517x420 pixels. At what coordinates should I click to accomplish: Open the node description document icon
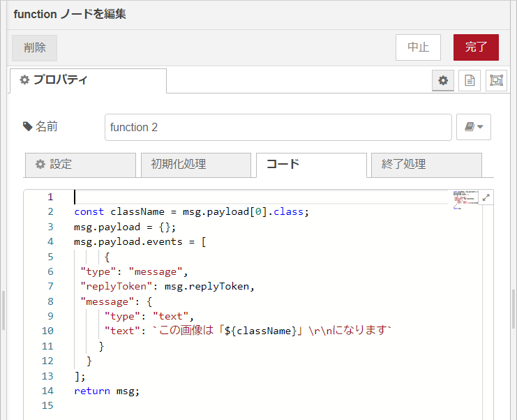[x=470, y=80]
